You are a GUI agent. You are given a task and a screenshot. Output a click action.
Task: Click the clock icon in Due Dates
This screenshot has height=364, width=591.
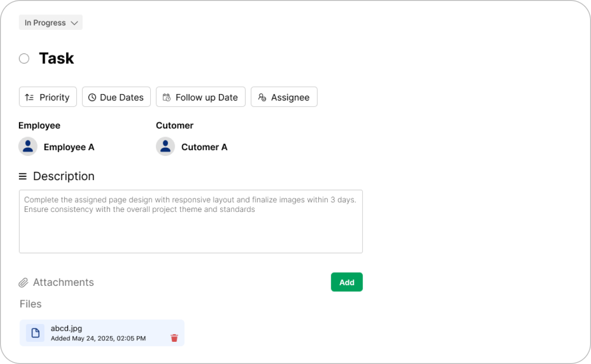(92, 98)
